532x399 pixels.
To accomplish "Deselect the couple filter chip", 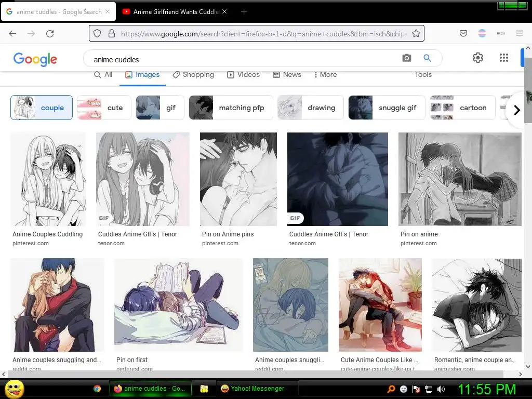I will coord(42,108).
